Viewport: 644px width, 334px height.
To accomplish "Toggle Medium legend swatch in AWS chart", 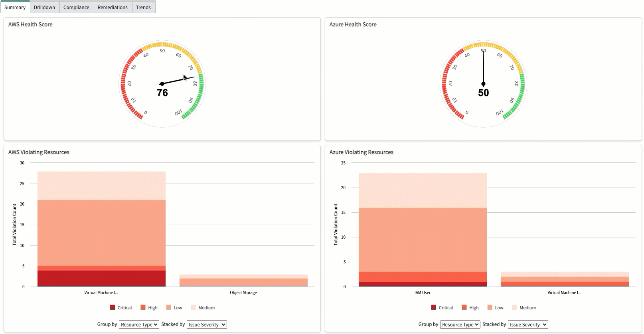I will 194,307.
